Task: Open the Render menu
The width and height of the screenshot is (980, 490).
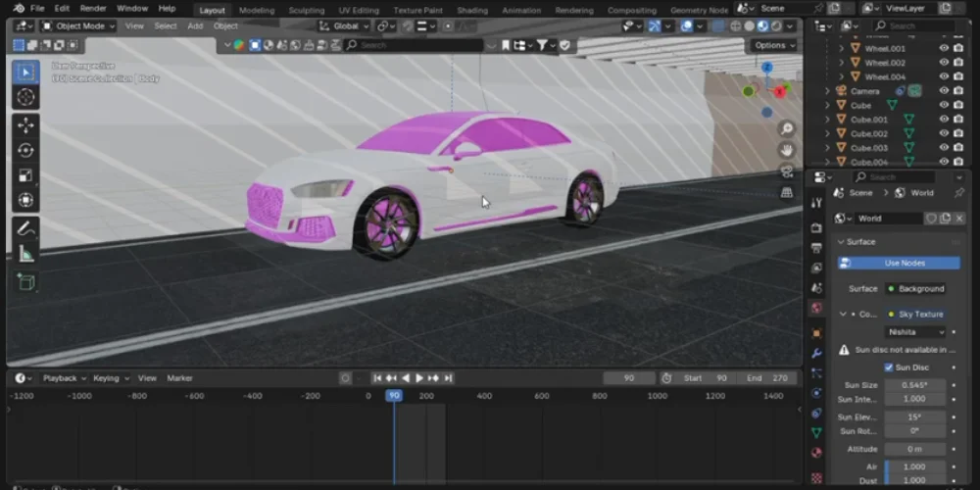Action: pyautogui.click(x=93, y=8)
